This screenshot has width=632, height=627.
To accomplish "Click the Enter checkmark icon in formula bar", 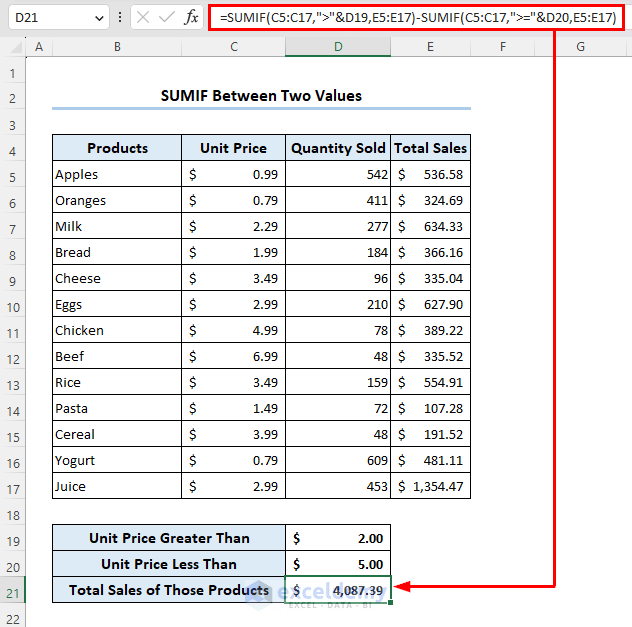I will (166, 17).
